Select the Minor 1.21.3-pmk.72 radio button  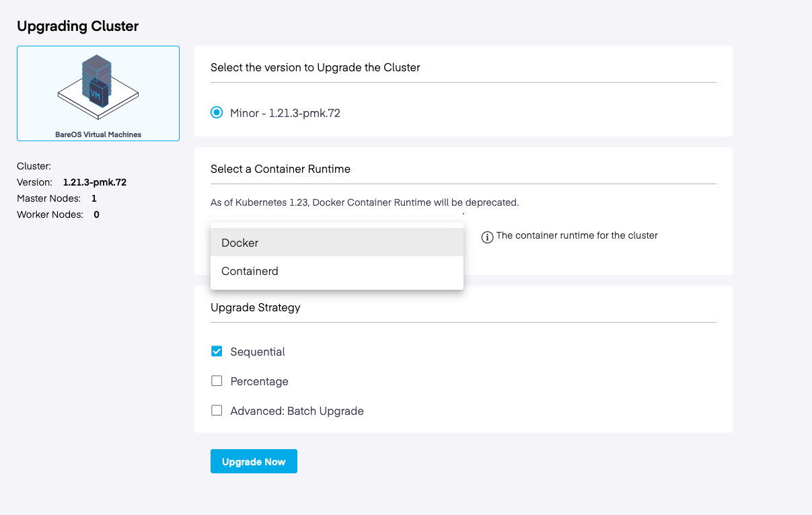[x=217, y=113]
